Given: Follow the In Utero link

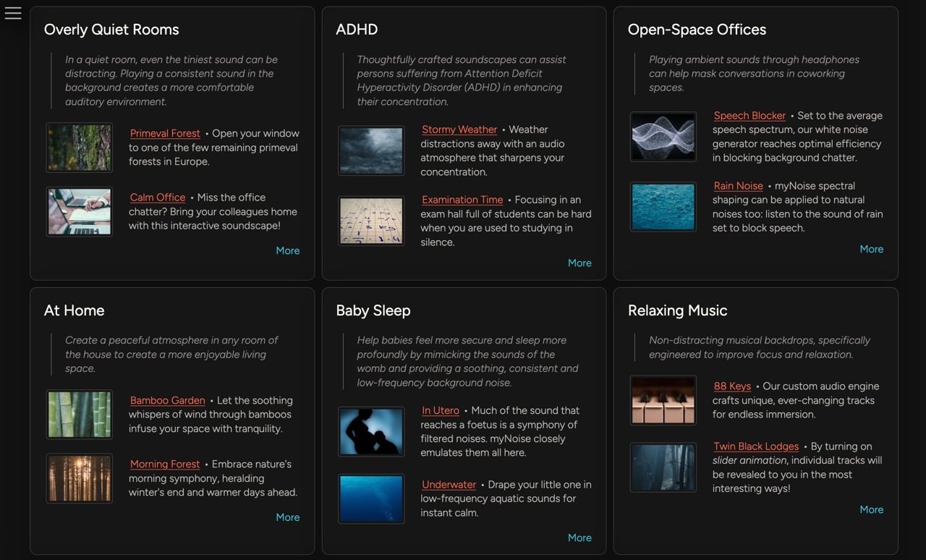Looking at the screenshot, I should pos(441,410).
